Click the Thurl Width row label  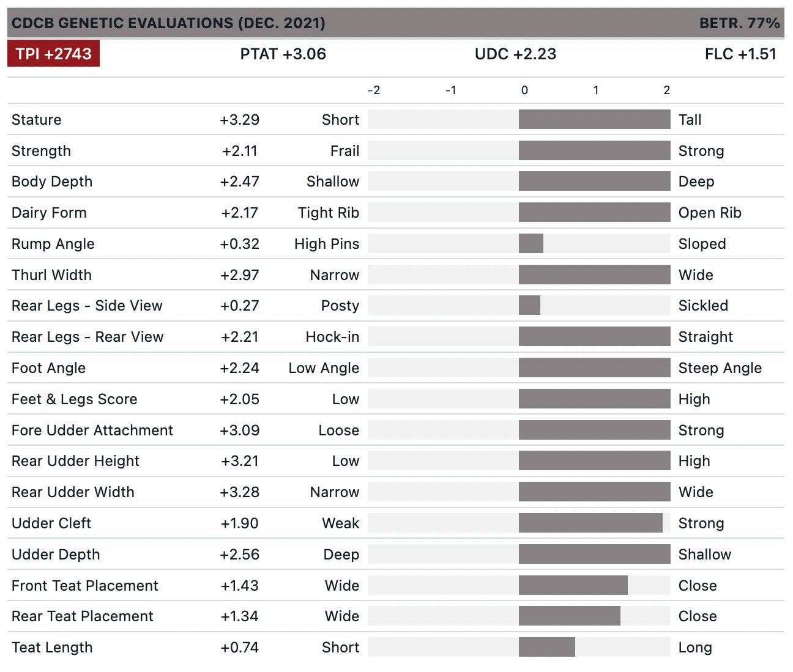[x=51, y=275]
